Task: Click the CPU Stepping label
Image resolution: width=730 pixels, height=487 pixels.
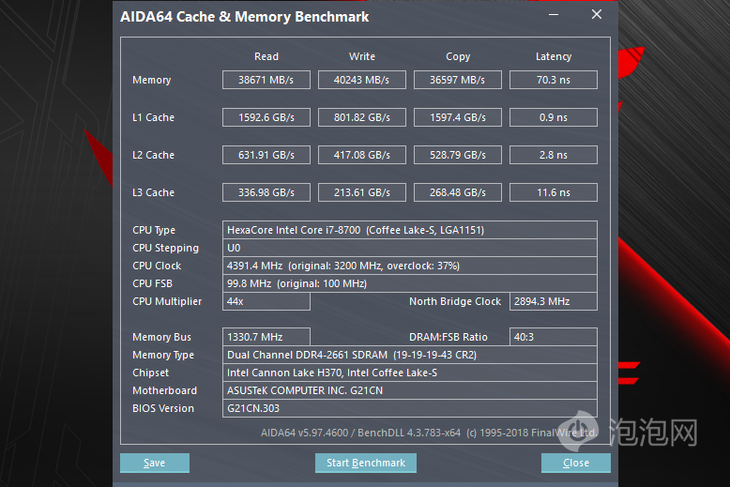Action: point(165,248)
